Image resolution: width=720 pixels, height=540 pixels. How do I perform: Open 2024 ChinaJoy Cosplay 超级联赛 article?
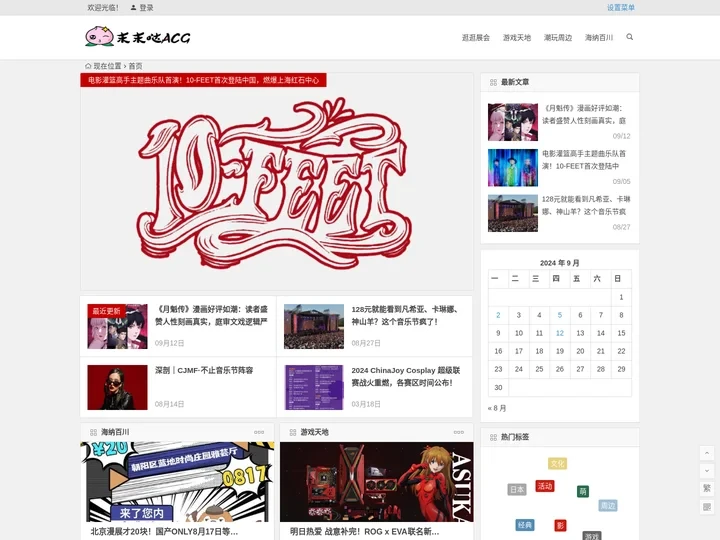(x=405, y=377)
